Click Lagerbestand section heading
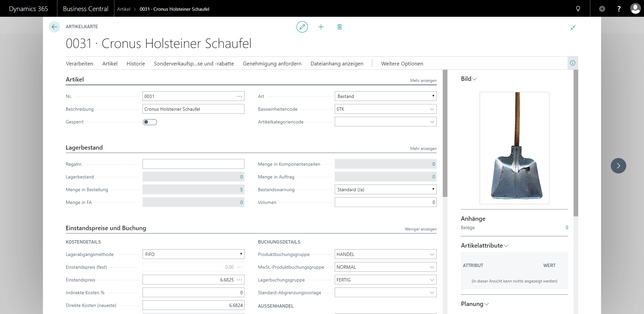The height and width of the screenshot is (314, 644). click(x=84, y=148)
